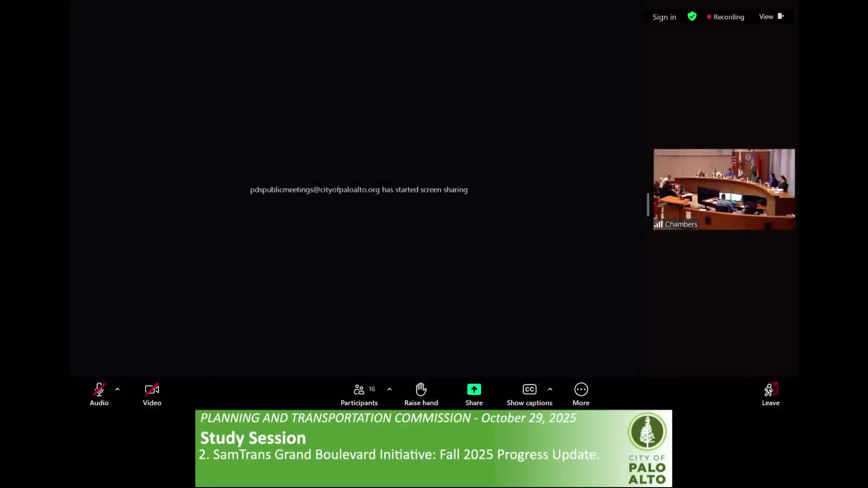
Task: Unmute the Audio microphone icon
Action: pyautogui.click(x=99, y=389)
